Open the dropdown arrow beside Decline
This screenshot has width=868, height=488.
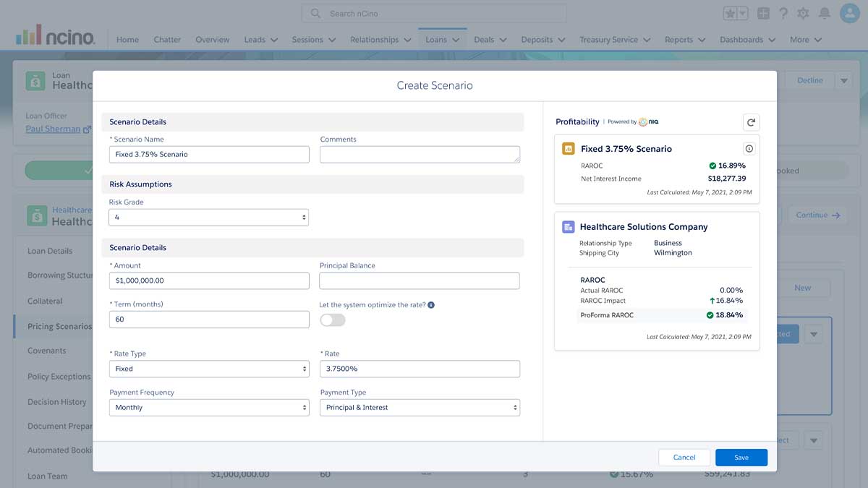(843, 80)
